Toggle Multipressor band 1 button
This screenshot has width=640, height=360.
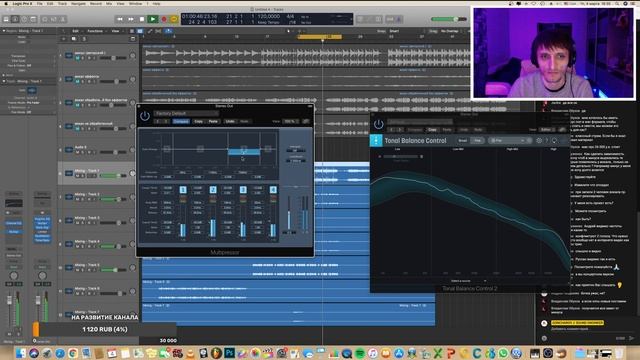(x=183, y=190)
